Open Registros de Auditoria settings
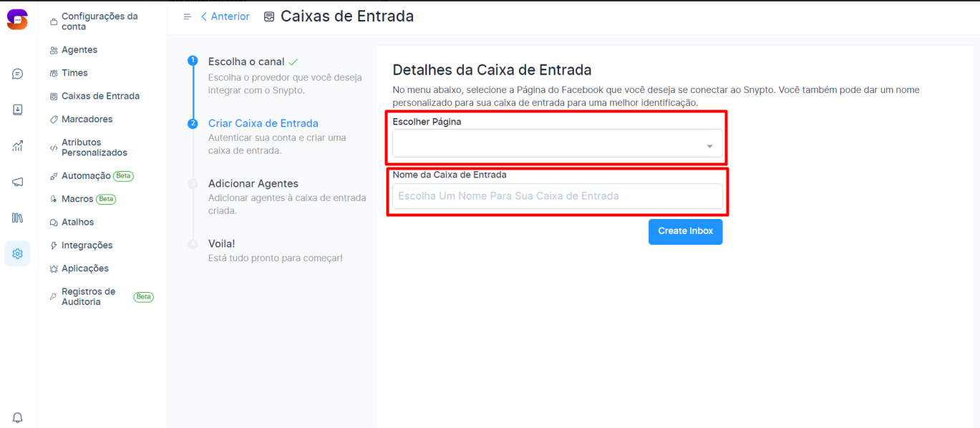 click(89, 297)
